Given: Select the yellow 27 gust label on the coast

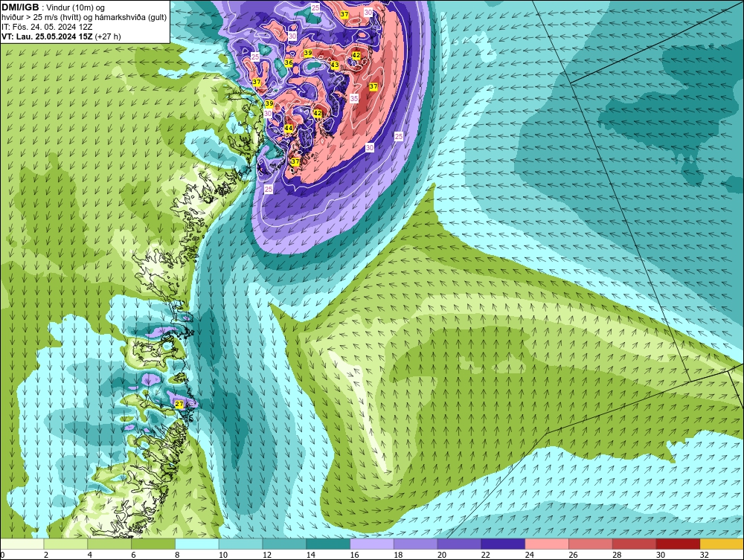Looking at the screenshot, I should point(179,404).
